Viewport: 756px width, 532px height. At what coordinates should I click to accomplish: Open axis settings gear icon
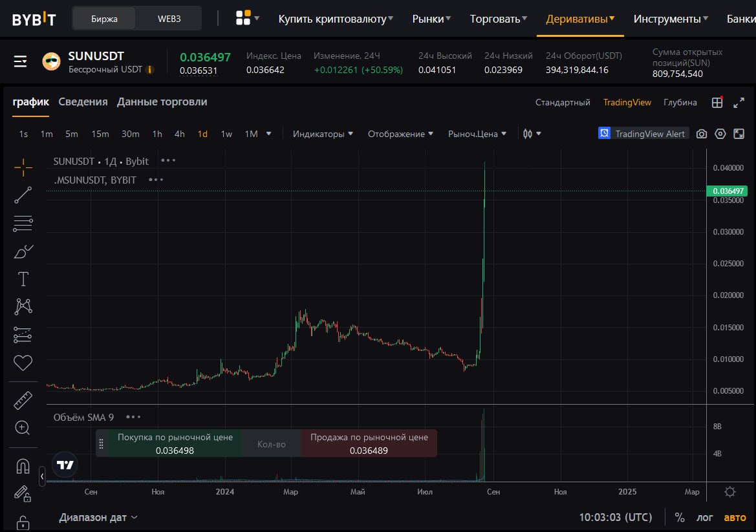point(730,491)
